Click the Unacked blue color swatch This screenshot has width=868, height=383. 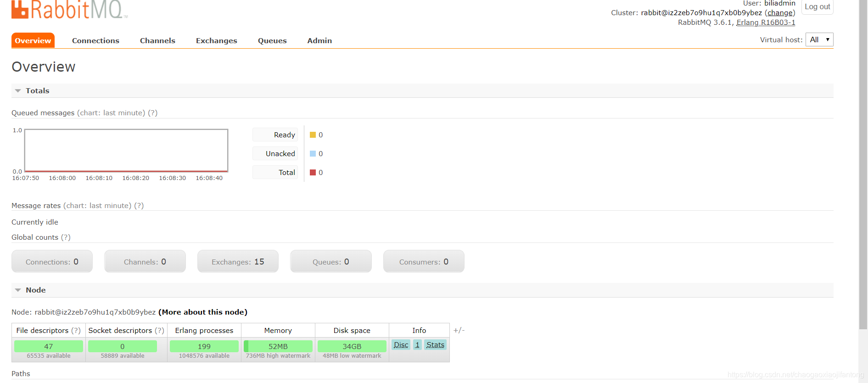[313, 154]
